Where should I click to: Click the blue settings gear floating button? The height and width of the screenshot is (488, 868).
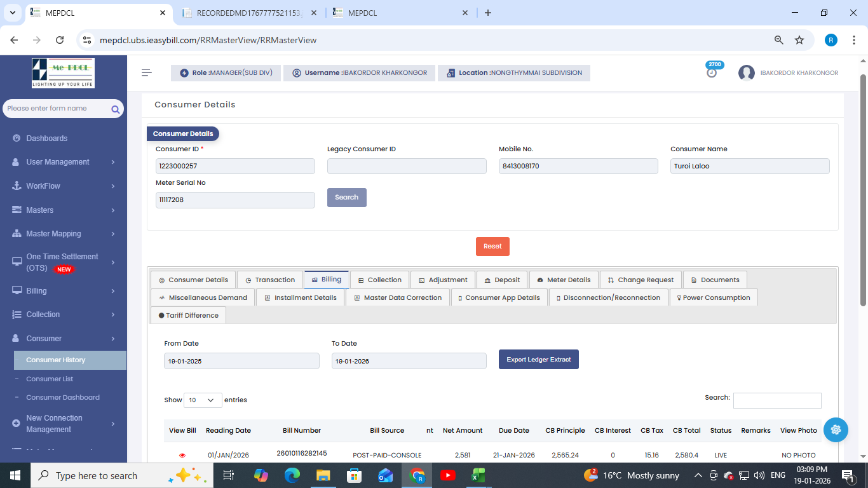tap(836, 430)
